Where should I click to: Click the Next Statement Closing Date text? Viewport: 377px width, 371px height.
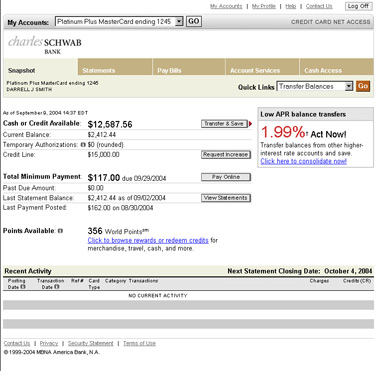[300, 271]
